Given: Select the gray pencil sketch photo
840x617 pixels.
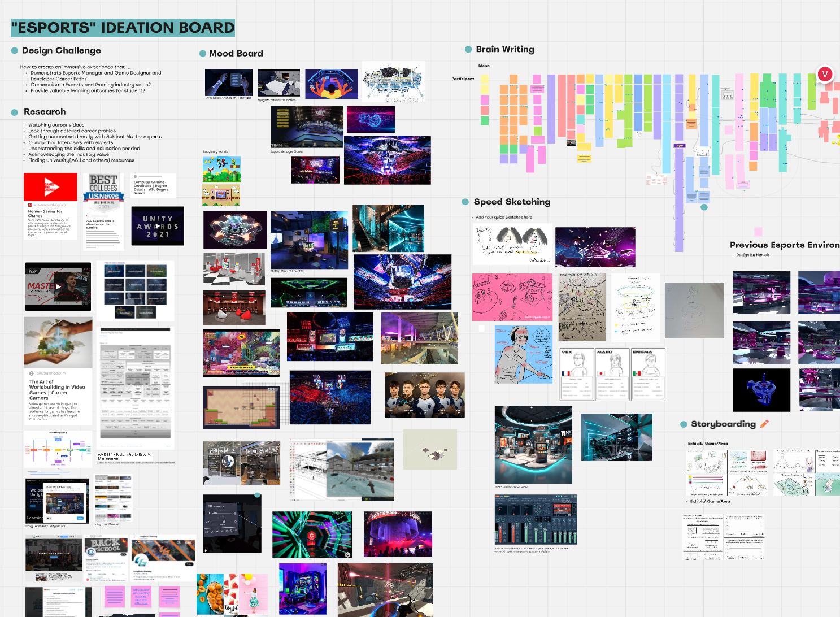Looking at the screenshot, I should [x=694, y=310].
